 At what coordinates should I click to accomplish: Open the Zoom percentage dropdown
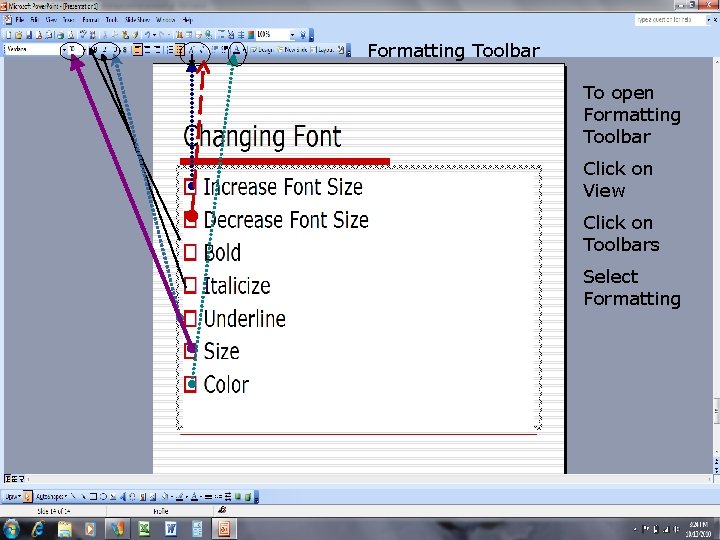292,35
